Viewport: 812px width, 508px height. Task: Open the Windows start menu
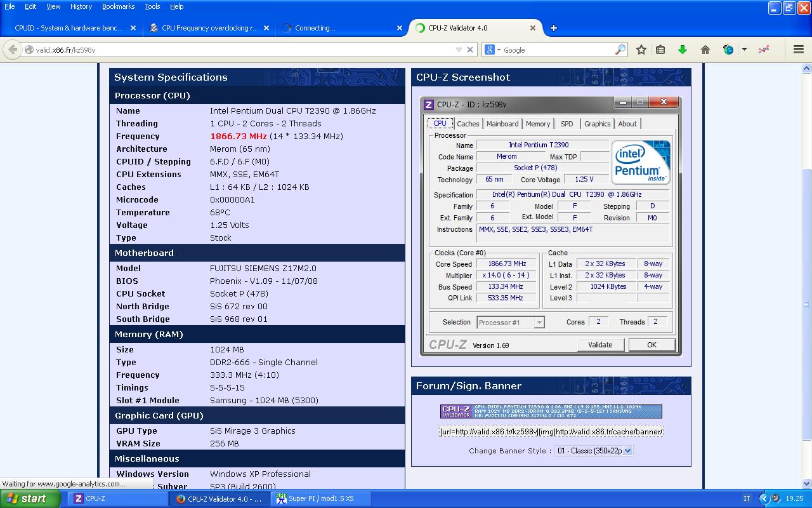coord(30,498)
